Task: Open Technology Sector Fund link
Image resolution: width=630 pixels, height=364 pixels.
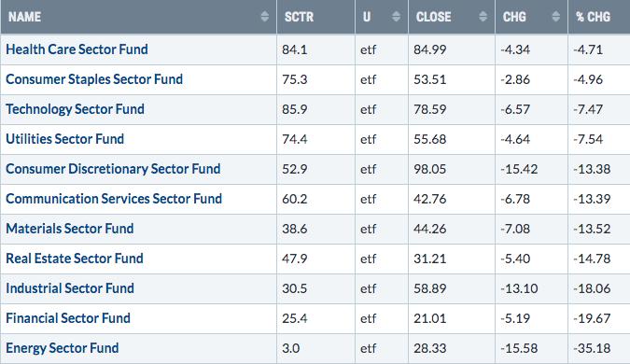Action: click(x=75, y=109)
